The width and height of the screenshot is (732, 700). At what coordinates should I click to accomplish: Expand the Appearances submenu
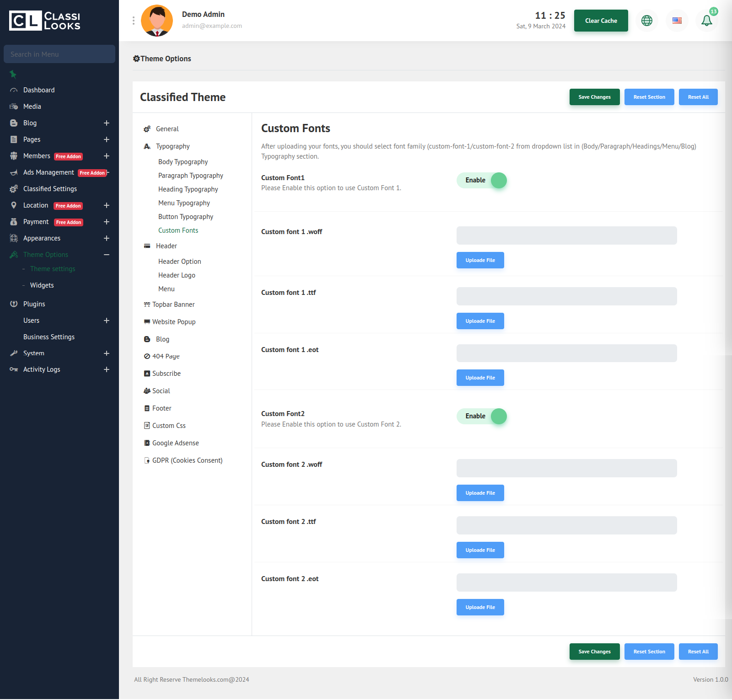click(107, 238)
